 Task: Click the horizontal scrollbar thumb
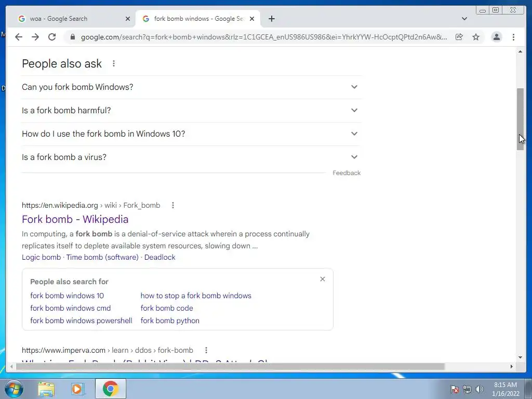(230, 366)
